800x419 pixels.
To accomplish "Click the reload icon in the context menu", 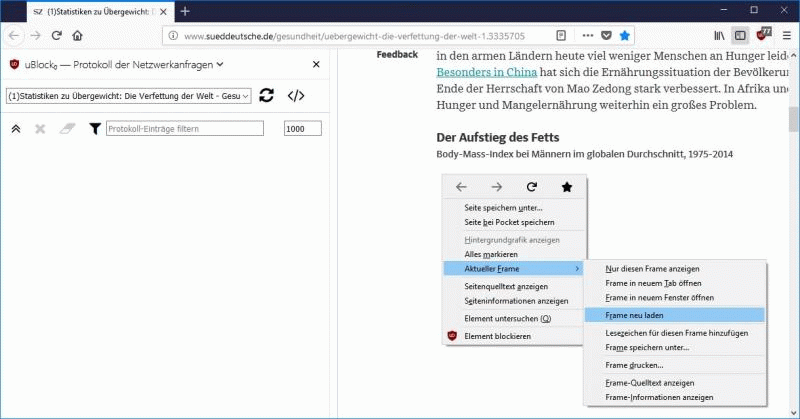I will tap(531, 187).
